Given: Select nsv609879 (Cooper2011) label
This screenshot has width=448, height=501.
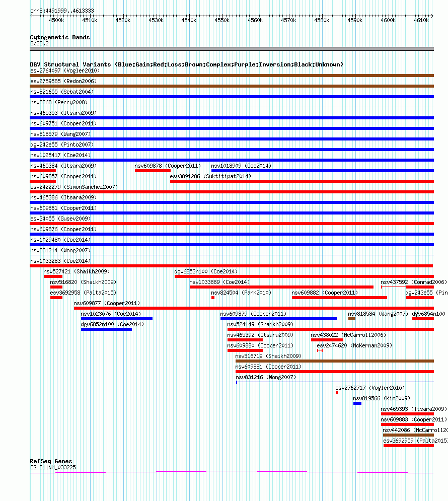Looking at the screenshot, I should (x=253, y=314).
